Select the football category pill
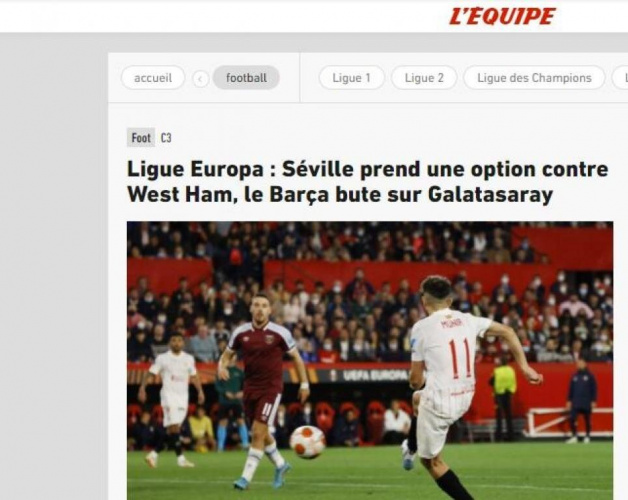 click(246, 78)
